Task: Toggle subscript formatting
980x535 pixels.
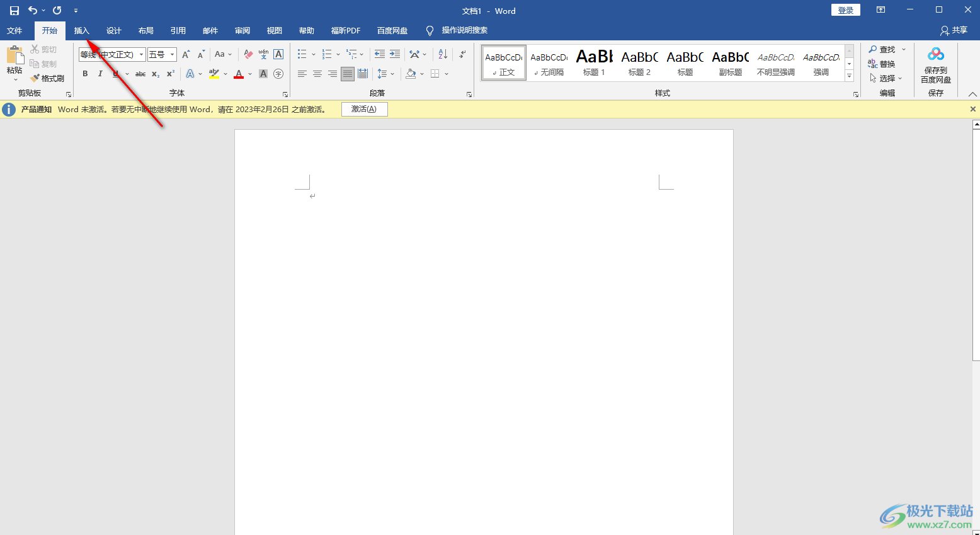Action: (156, 74)
